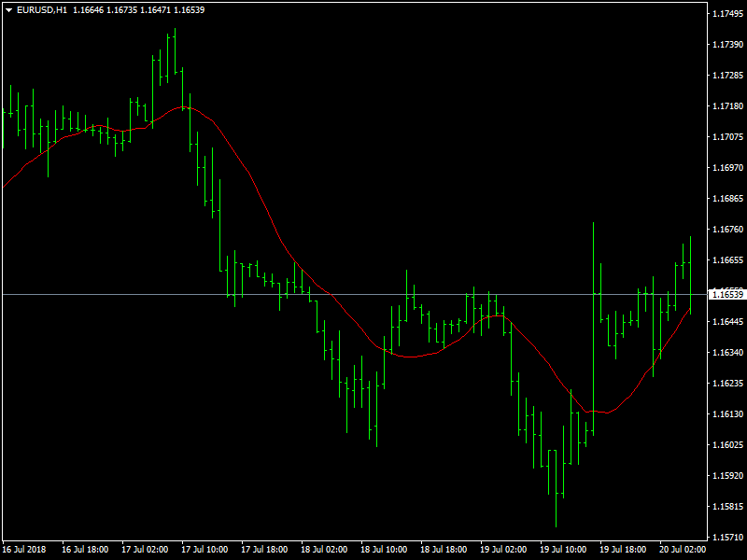Click the 1.17075 price scale label
The image size is (747, 560).
point(727,137)
